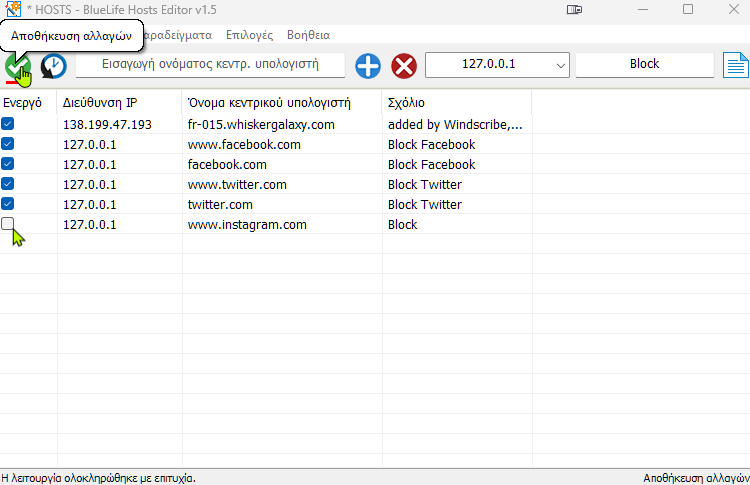Enable the www.instagram.com entry checkbox
Image resolution: width=750 pixels, height=485 pixels.
coord(8,223)
